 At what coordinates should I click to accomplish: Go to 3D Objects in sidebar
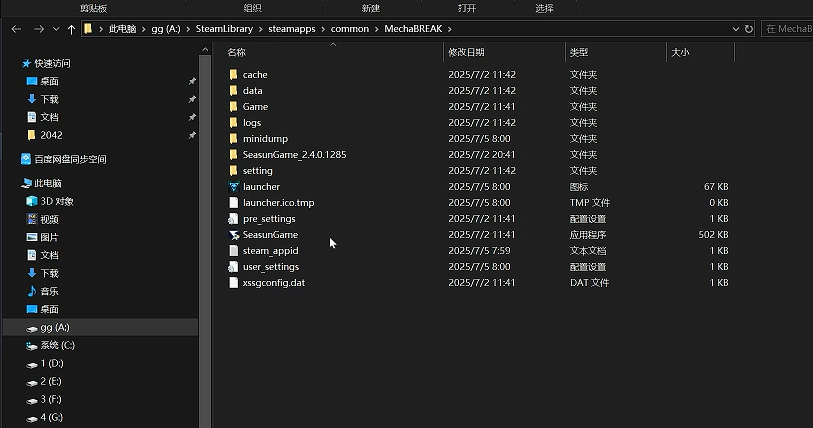coord(56,201)
